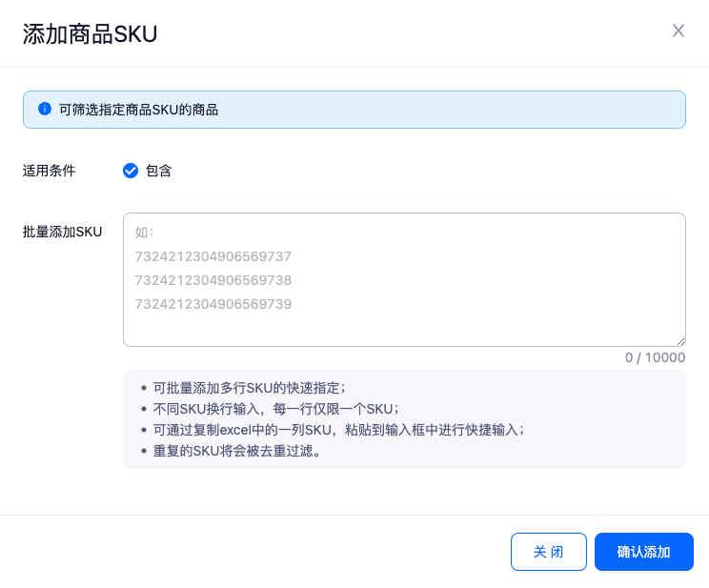This screenshot has width=709, height=588.
Task: Click the 0 / 10000 character counter
Action: pos(655,357)
